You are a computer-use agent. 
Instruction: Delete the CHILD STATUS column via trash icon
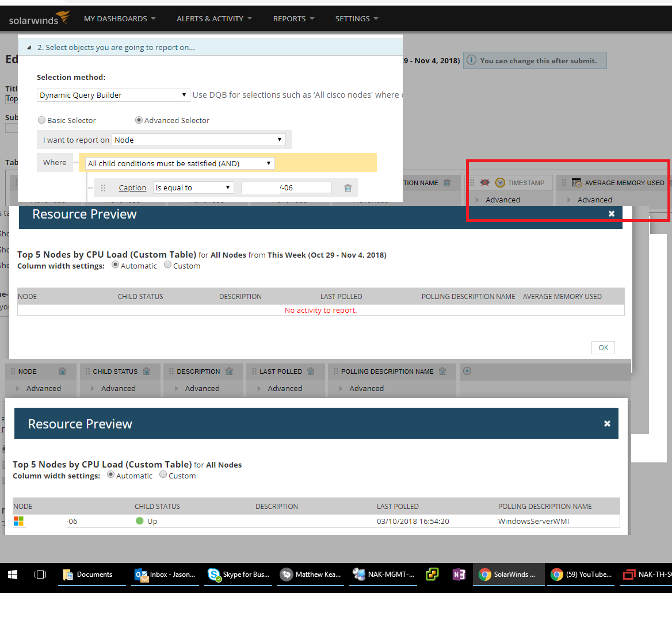pyautogui.click(x=146, y=372)
